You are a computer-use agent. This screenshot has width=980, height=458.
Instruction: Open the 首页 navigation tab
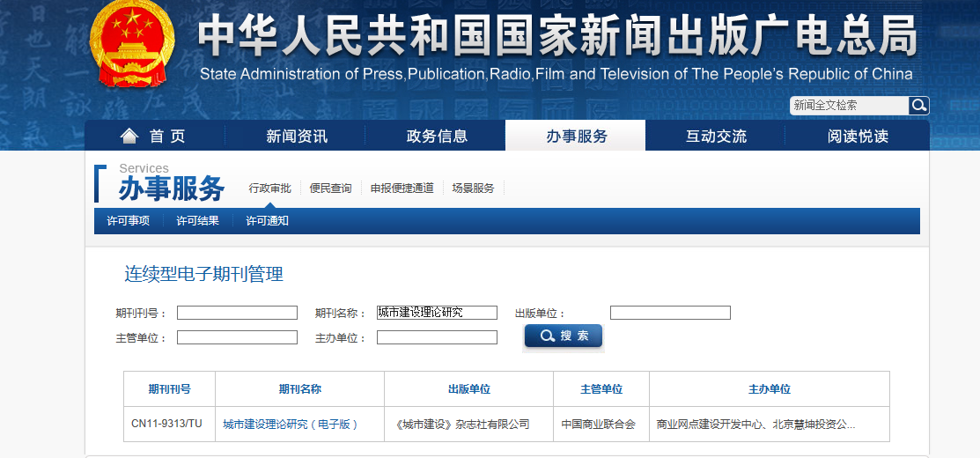154,136
